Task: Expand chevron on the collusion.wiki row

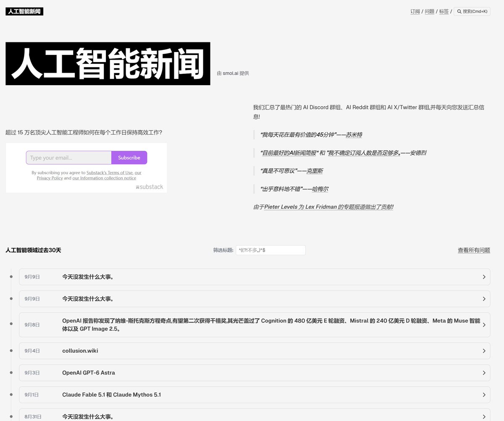Action: (484, 351)
